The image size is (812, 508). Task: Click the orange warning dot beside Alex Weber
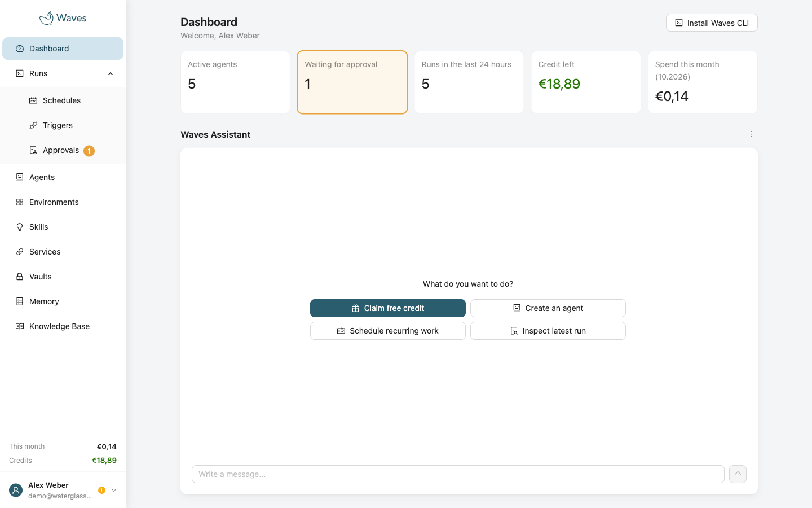point(101,490)
